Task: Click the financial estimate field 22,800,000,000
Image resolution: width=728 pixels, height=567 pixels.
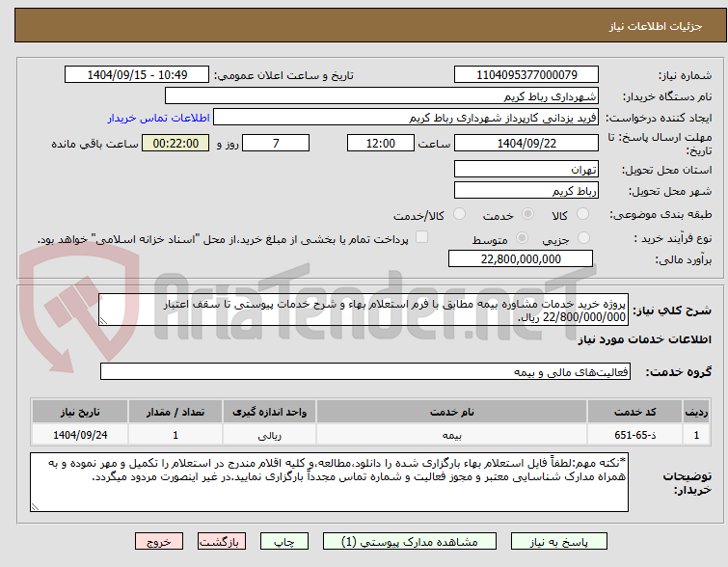Action: point(521,258)
